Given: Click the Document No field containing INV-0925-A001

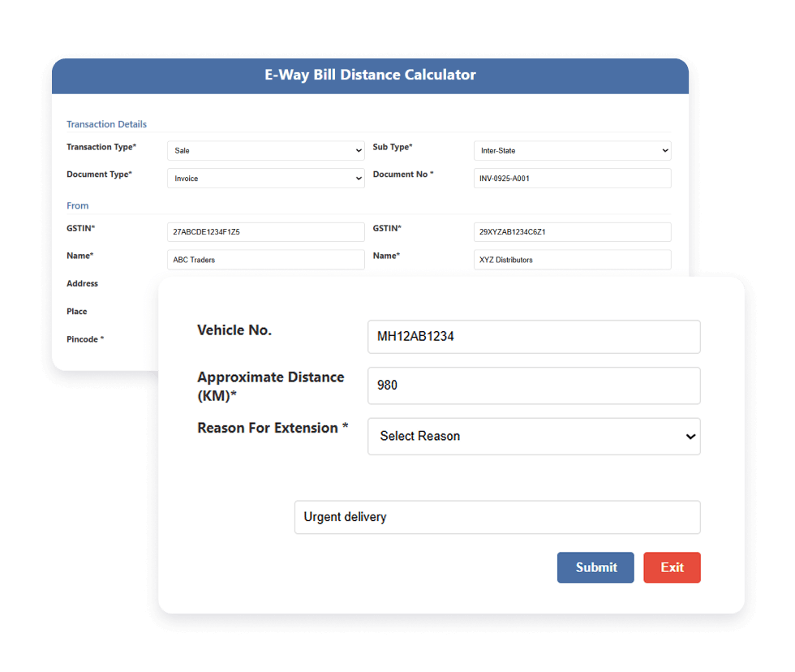Looking at the screenshot, I should point(572,178).
